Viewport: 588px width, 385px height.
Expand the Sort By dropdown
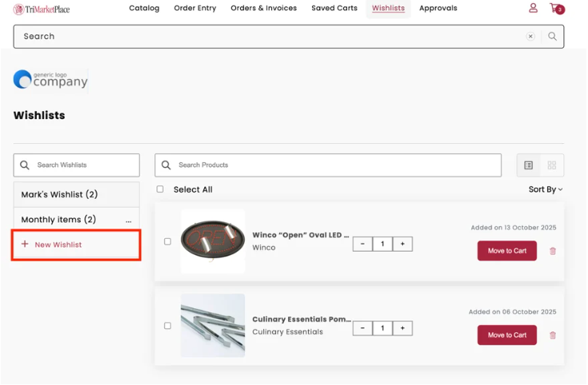(545, 189)
